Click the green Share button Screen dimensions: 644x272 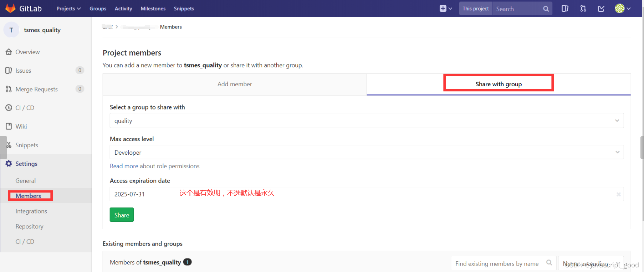[x=122, y=215]
